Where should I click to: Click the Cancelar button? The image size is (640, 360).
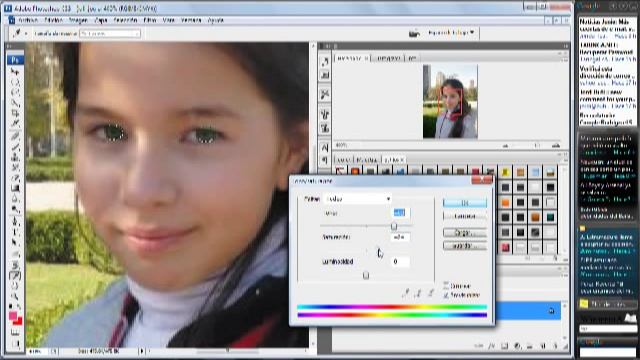tap(465, 216)
